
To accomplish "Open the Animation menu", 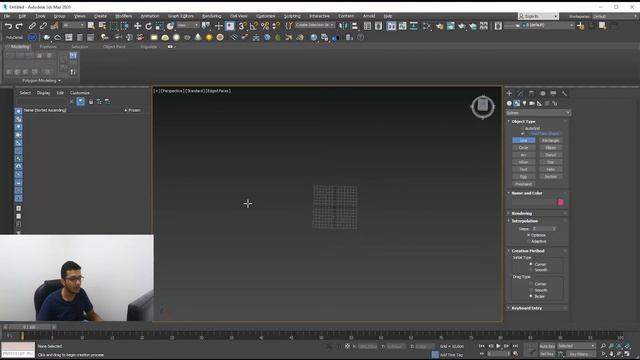I will pos(150,16).
